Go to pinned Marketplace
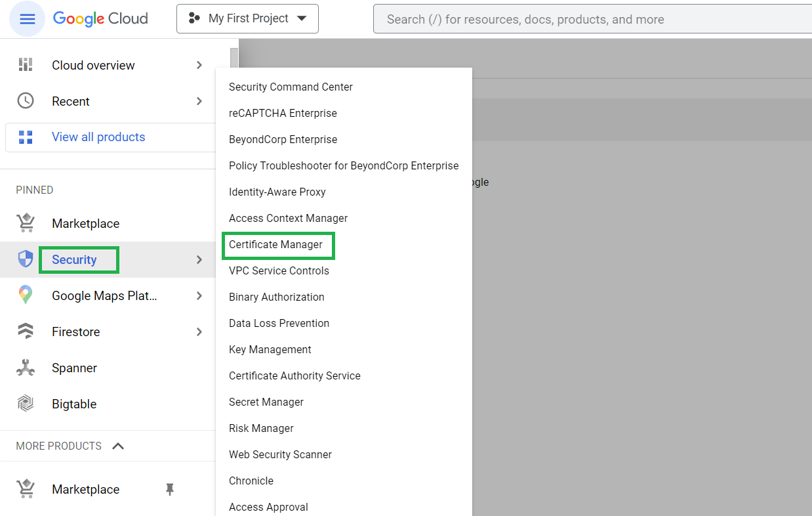The height and width of the screenshot is (516, 812). pyautogui.click(x=86, y=223)
